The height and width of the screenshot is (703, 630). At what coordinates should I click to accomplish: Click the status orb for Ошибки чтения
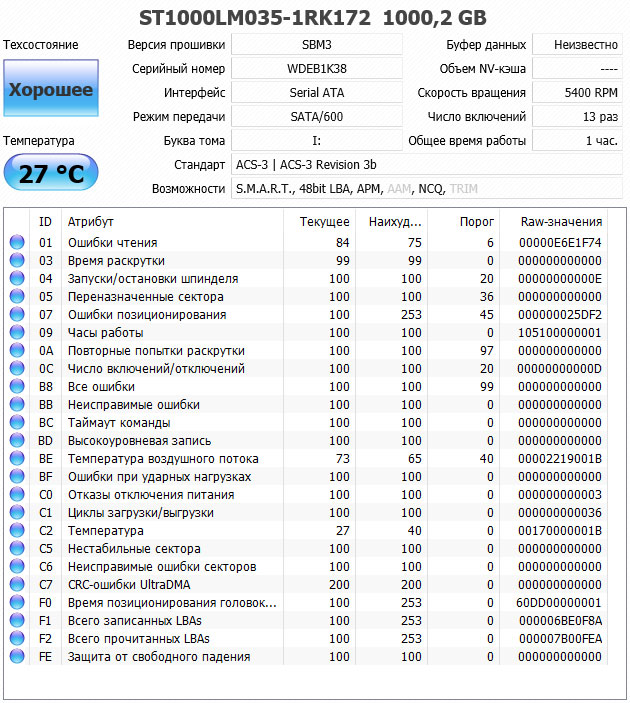(17, 242)
